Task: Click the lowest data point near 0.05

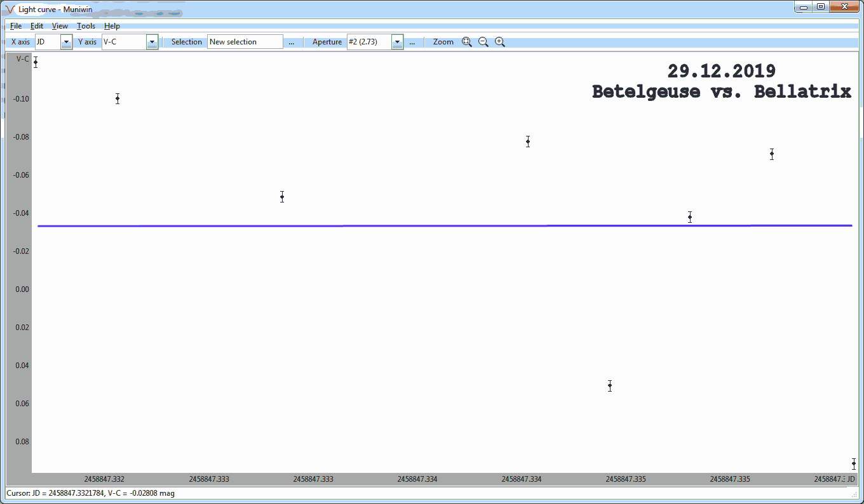Action: [610, 386]
